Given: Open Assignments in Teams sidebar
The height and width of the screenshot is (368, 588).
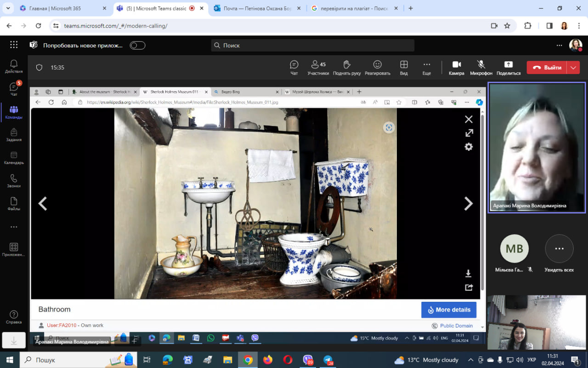Looking at the screenshot, I should 14,135.
